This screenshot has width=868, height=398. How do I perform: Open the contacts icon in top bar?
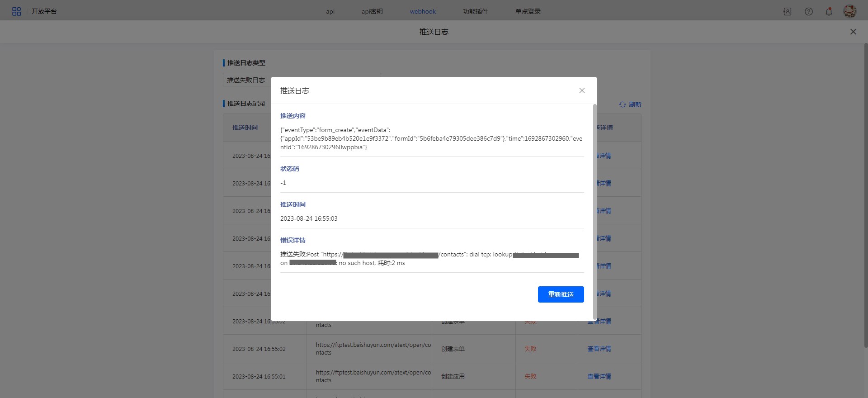tap(787, 12)
